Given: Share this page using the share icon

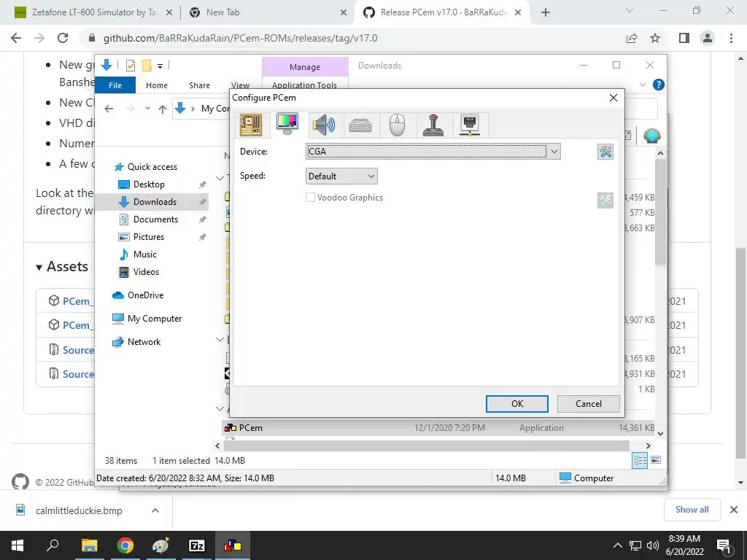Looking at the screenshot, I should [632, 38].
